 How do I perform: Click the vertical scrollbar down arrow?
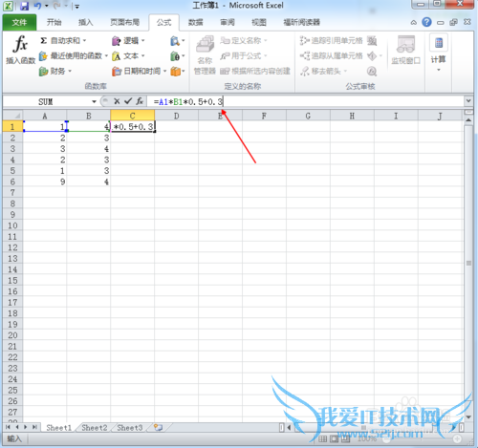pyautogui.click(x=468, y=416)
